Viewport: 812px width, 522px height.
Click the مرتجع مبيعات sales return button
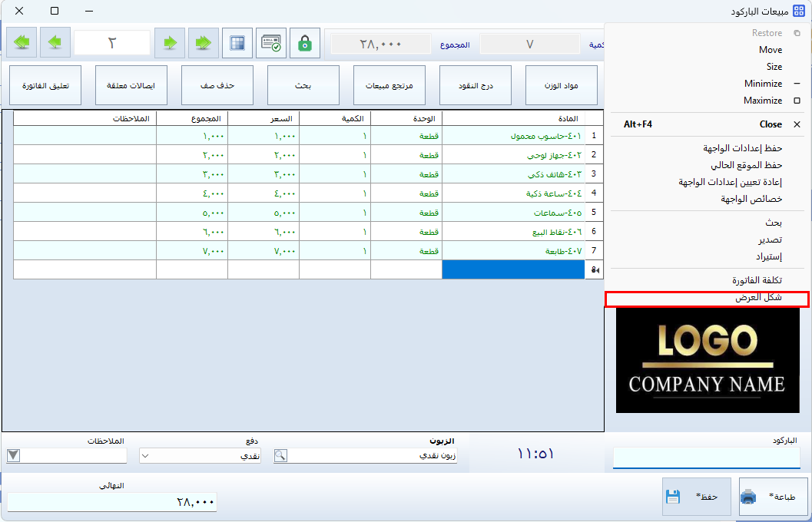click(389, 85)
